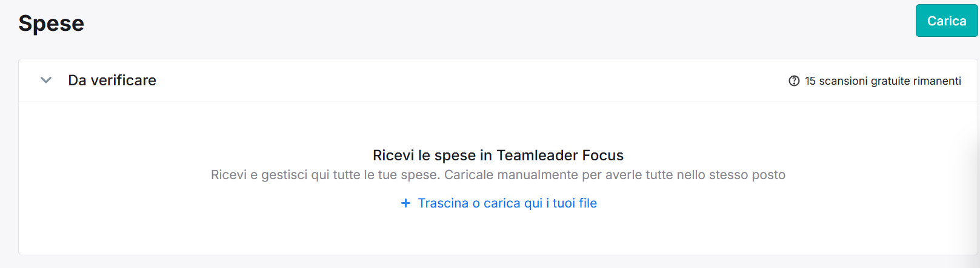The width and height of the screenshot is (980, 268).
Task: Collapse the Da verificare section chevron
Action: click(x=46, y=80)
